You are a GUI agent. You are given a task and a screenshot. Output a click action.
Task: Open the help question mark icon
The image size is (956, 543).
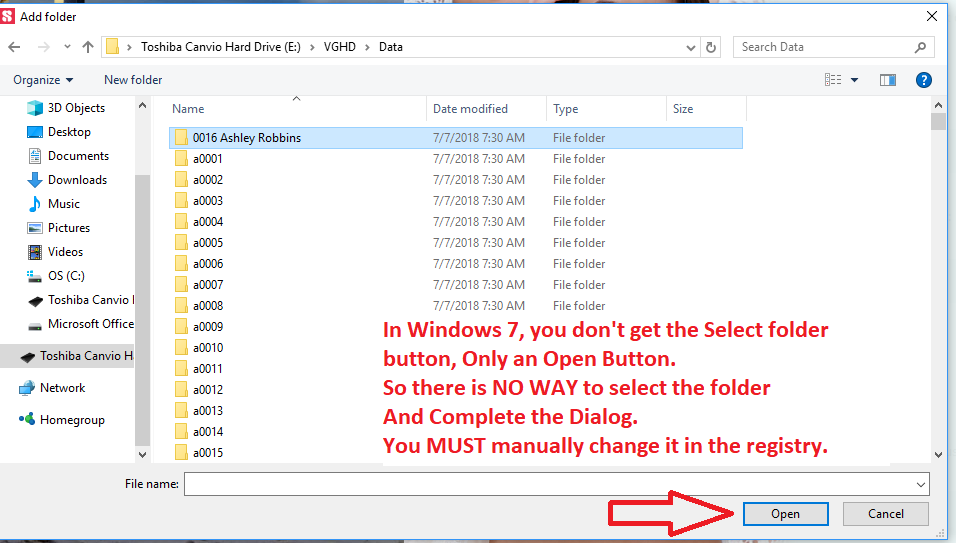[x=924, y=80]
